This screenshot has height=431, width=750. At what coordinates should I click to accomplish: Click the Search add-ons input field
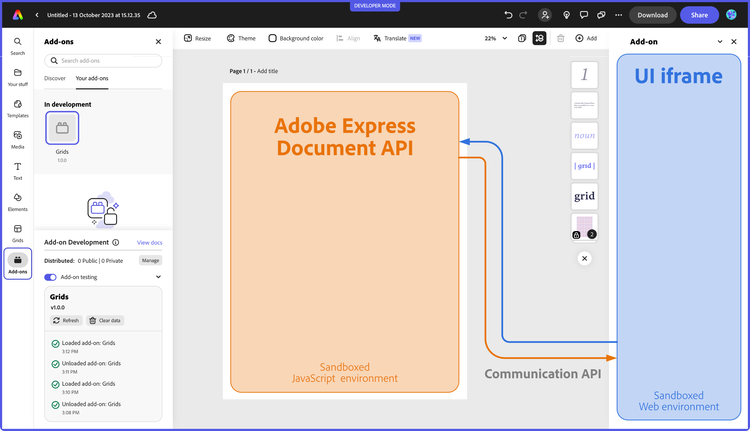coord(103,61)
